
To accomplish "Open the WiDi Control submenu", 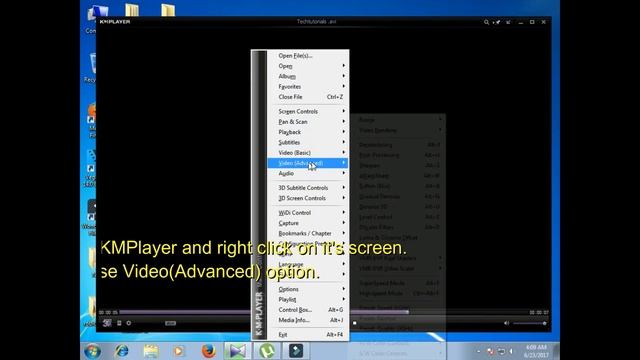I will point(308,213).
